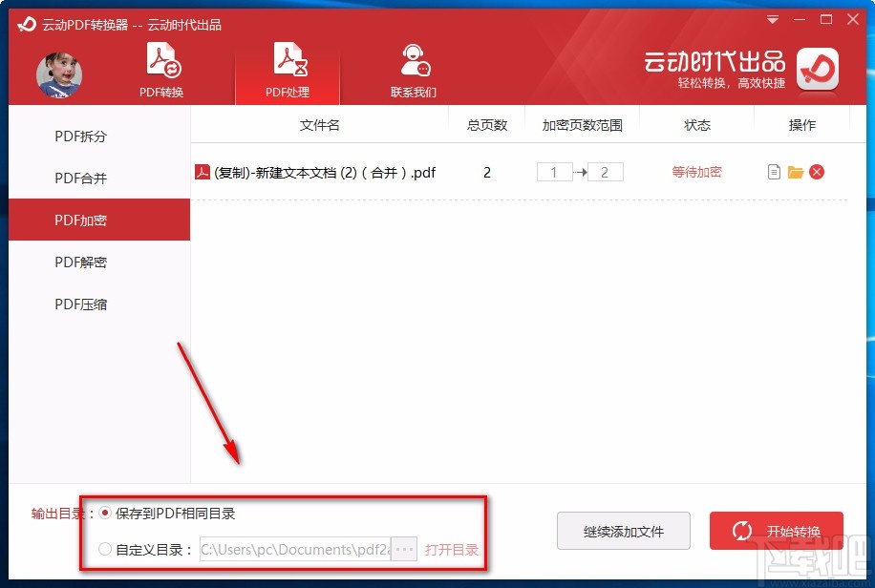
Task: Start conversion with 开始转换 button
Action: (x=776, y=532)
